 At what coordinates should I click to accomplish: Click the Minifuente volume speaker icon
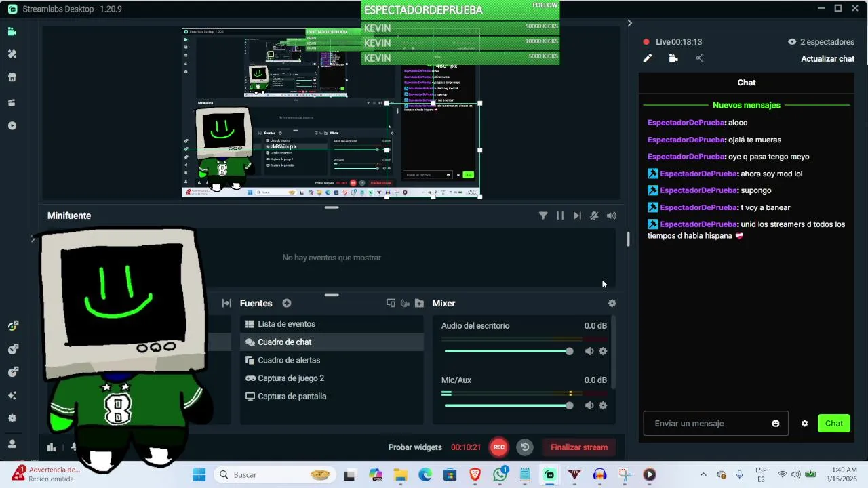(612, 216)
